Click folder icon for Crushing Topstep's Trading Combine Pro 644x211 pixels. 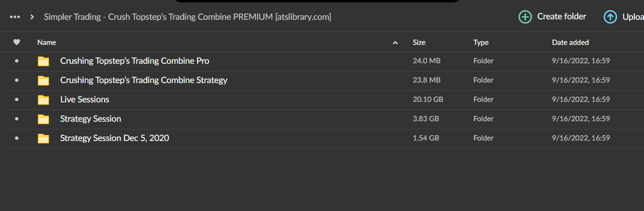[x=44, y=61]
